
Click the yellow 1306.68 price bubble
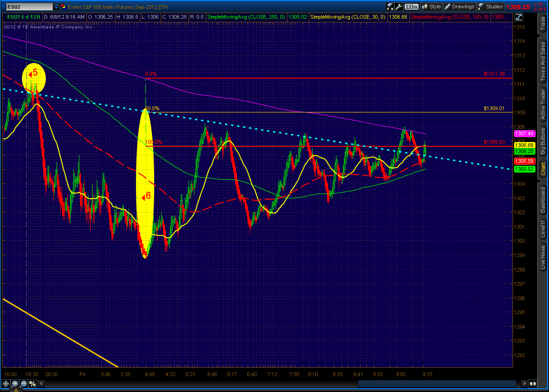tap(524, 145)
